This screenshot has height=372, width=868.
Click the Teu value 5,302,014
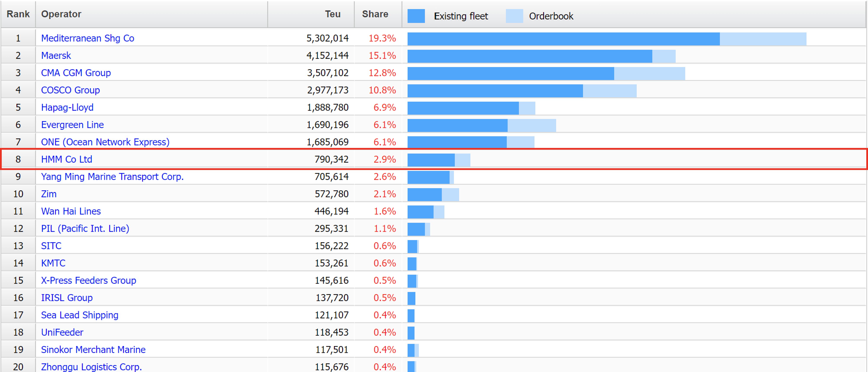pos(327,38)
